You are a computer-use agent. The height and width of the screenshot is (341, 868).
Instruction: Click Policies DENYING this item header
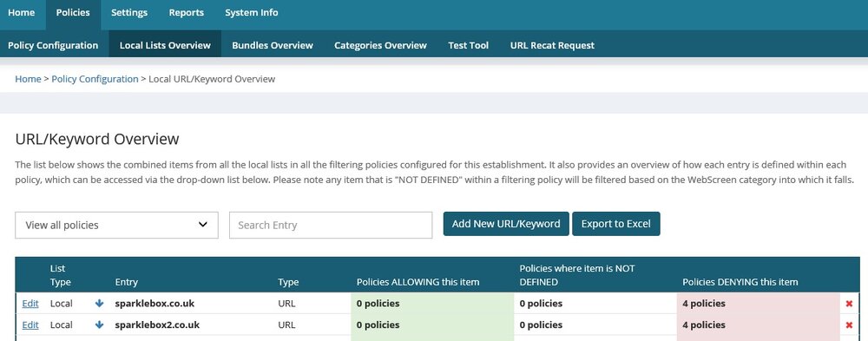[740, 282]
